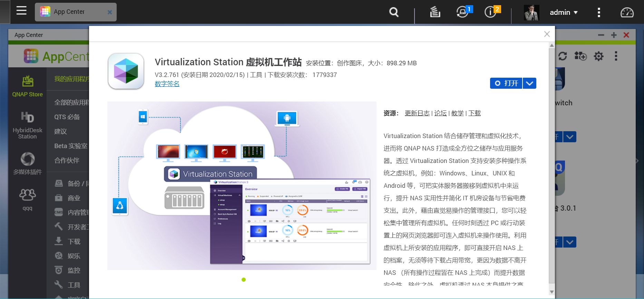This screenshot has height=299, width=644.
Task: Click the 打开 button to open app
Action: (506, 83)
